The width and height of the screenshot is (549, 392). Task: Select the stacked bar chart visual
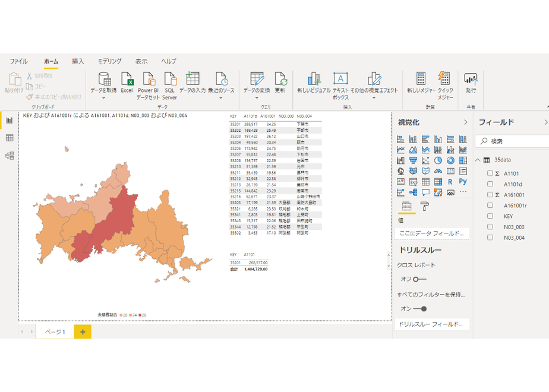click(400, 140)
